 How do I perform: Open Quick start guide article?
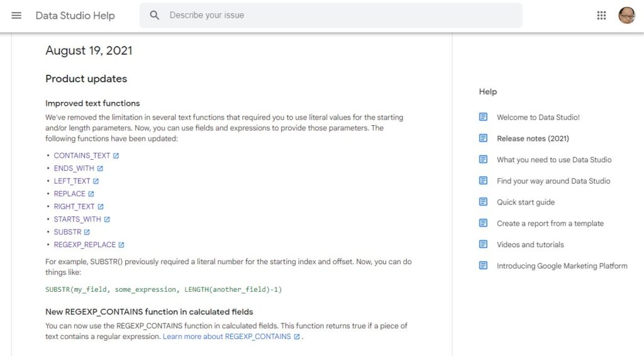(526, 202)
